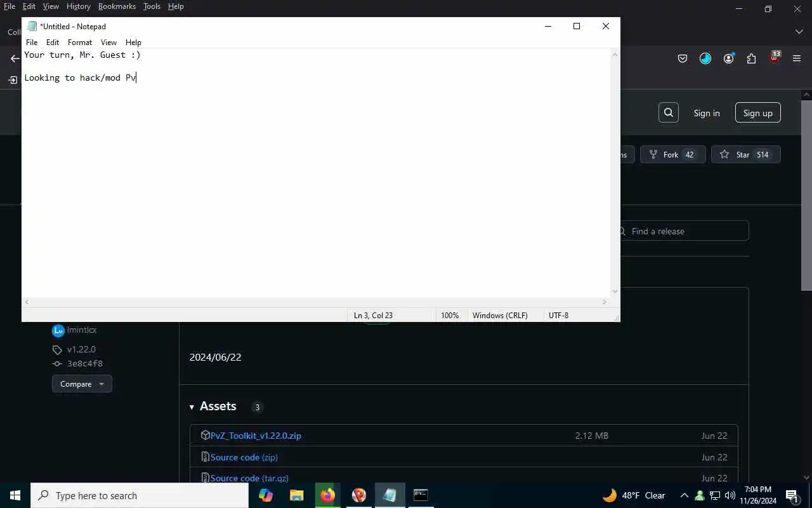Open Notepad's View menu
This screenshot has width=812, height=508.
coord(108,43)
